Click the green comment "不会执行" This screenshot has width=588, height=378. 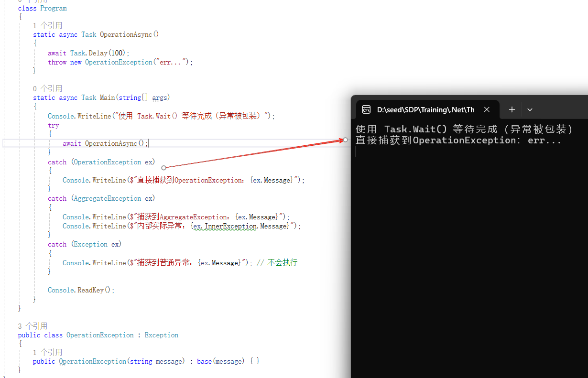coord(282,263)
